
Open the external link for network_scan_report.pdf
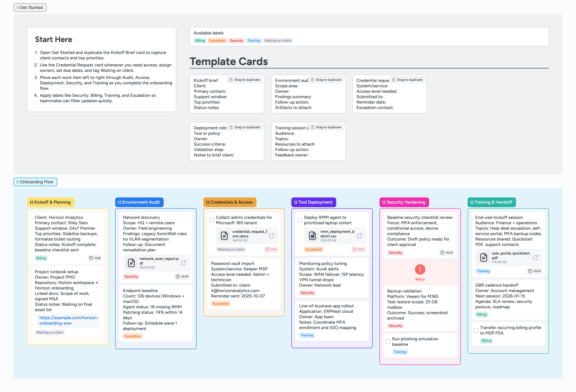click(183, 263)
